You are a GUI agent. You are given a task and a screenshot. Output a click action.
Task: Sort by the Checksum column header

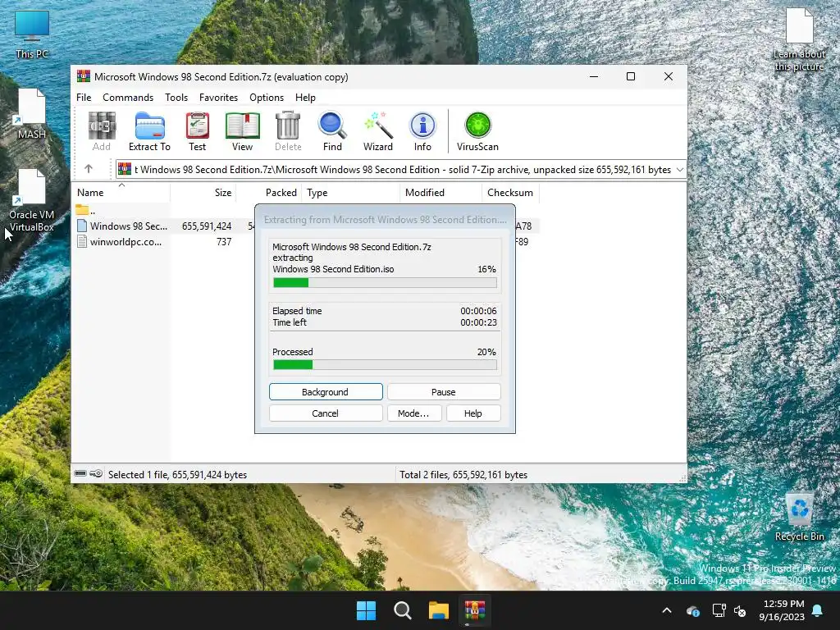coord(510,193)
